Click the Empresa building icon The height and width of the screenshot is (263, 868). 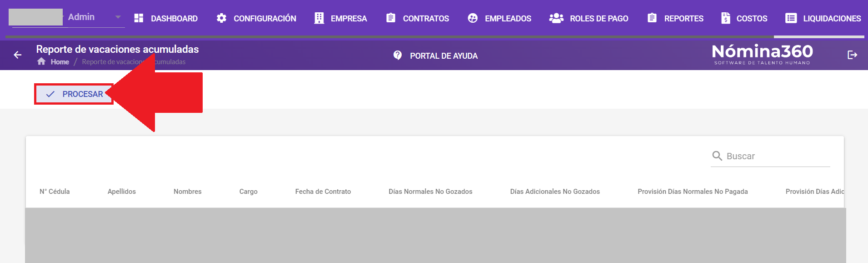319,18
